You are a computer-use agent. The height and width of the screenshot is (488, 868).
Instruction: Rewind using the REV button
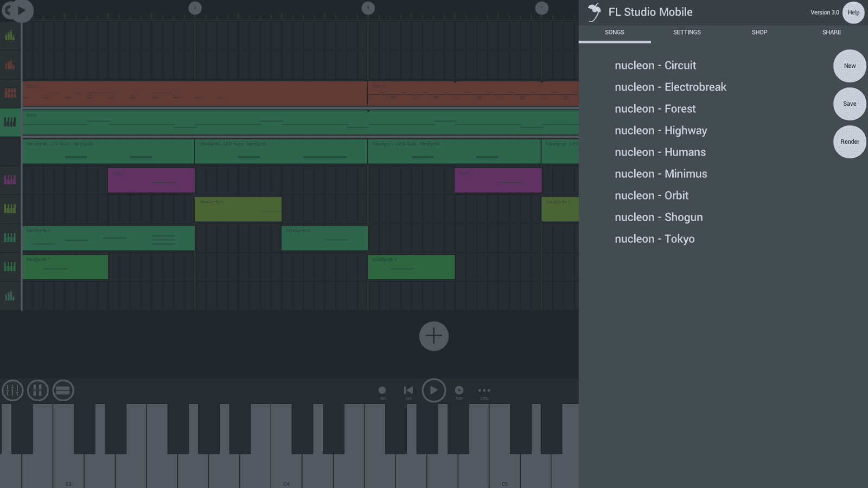[409, 392]
